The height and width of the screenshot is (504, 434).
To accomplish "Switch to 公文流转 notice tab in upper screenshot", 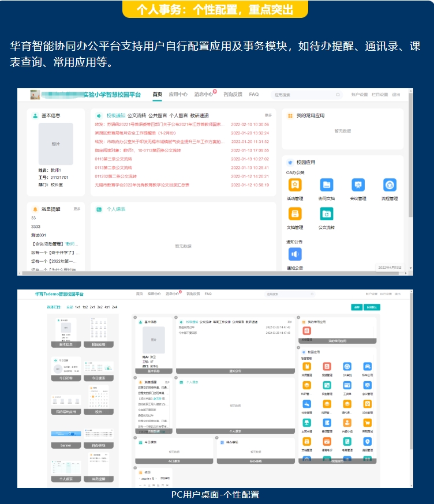I will [137, 115].
